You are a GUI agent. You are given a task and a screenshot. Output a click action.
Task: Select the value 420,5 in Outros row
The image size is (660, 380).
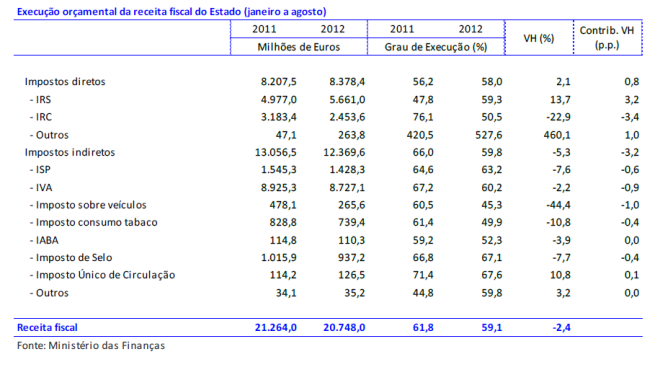point(420,135)
